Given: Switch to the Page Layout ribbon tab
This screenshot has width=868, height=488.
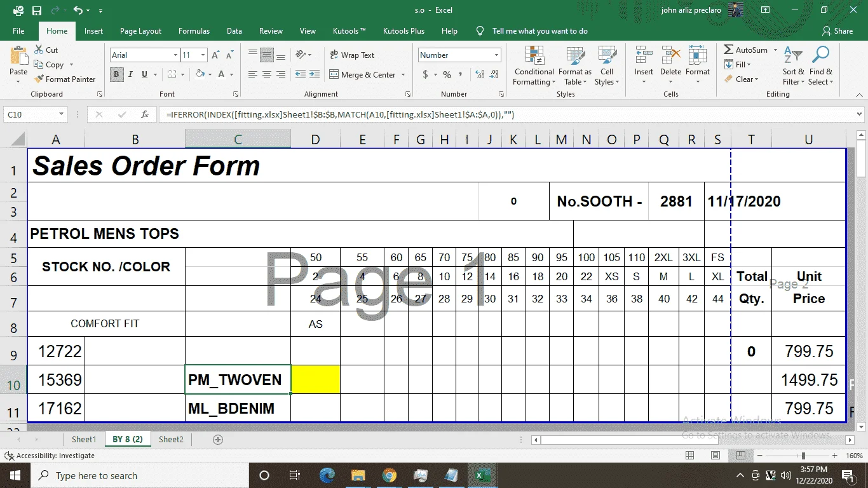Looking at the screenshot, I should [x=140, y=31].
